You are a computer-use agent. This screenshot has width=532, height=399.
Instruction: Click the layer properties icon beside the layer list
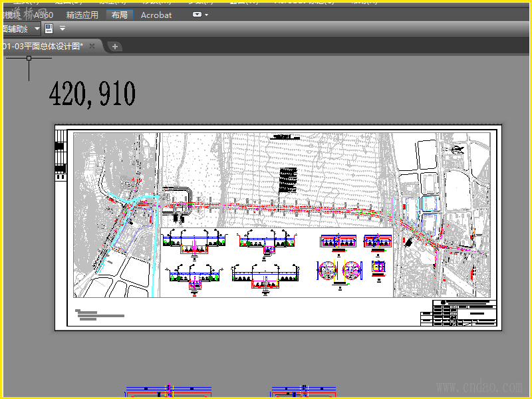pos(49,29)
